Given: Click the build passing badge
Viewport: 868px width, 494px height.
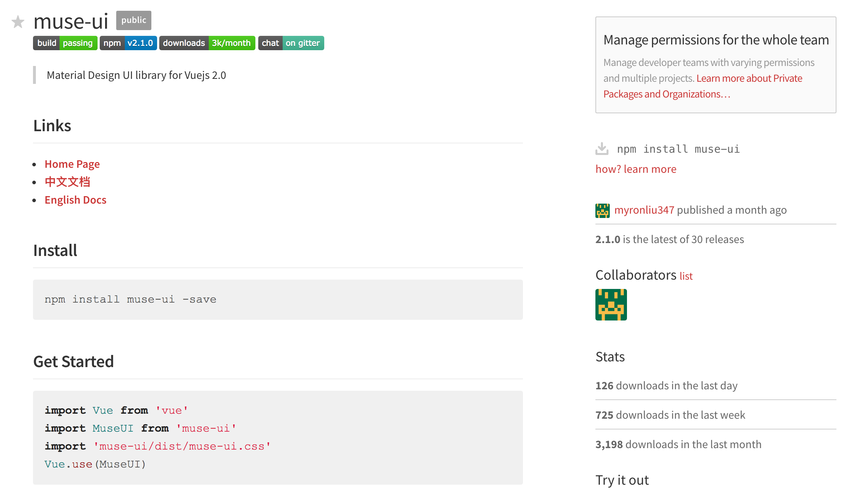Looking at the screenshot, I should tap(65, 43).
